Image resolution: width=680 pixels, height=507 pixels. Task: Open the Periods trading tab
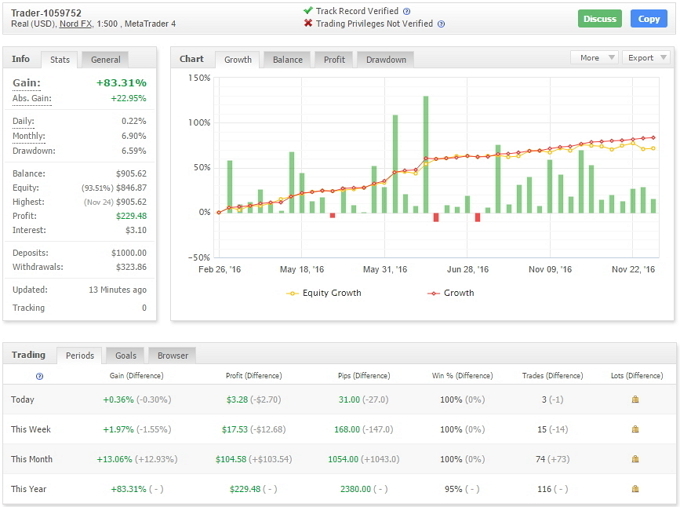coord(80,356)
